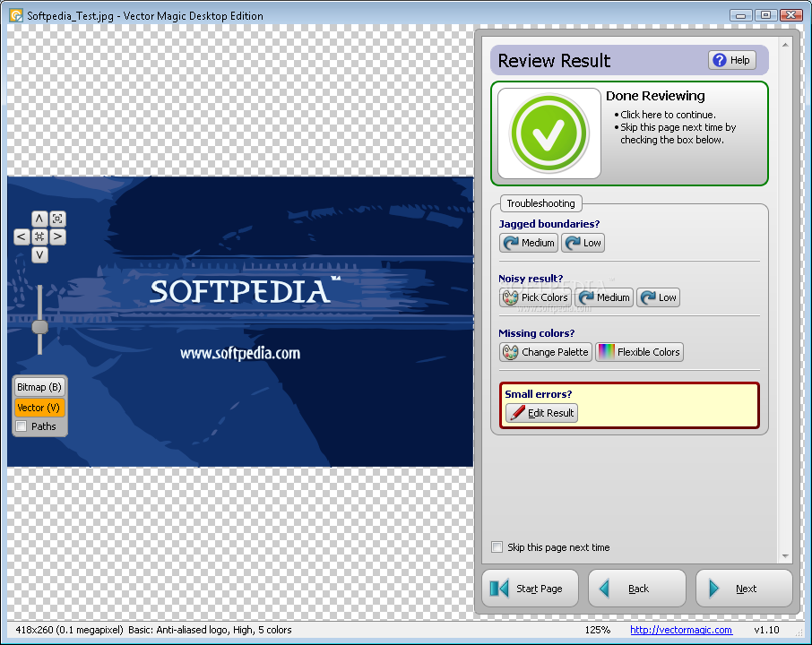812x645 pixels.
Task: Click the Done Reviewing heading
Action: (x=655, y=96)
